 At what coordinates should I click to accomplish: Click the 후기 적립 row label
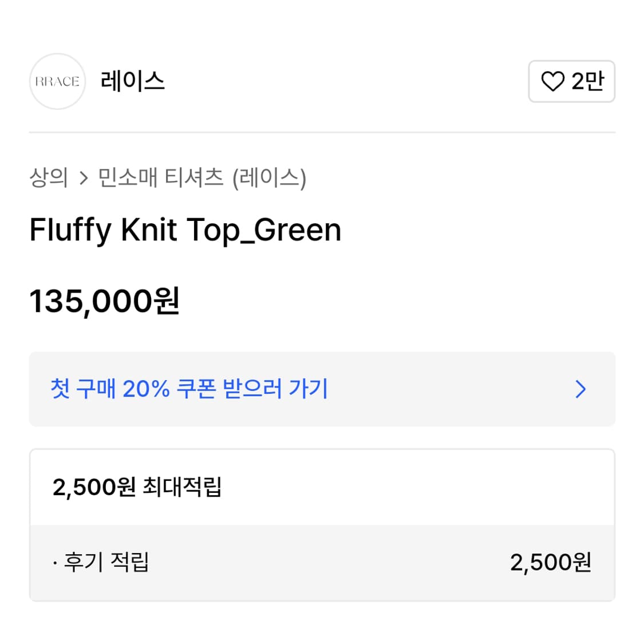coord(106,562)
